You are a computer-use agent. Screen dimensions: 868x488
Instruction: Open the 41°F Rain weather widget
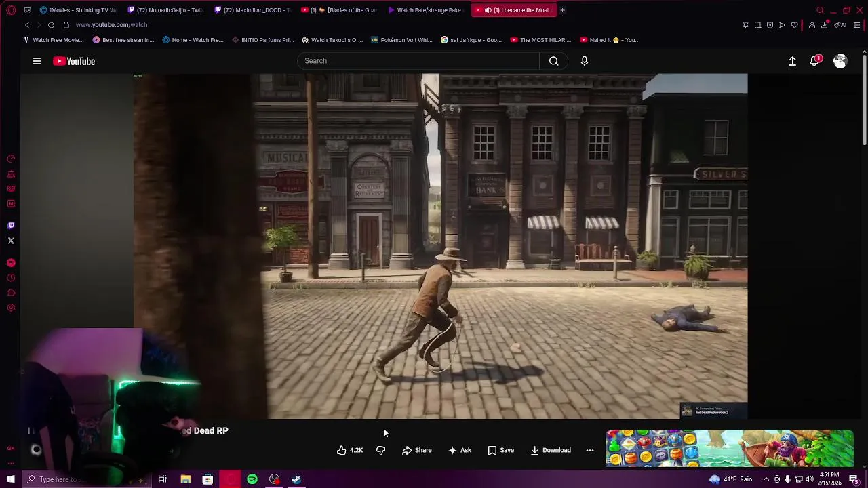731,479
